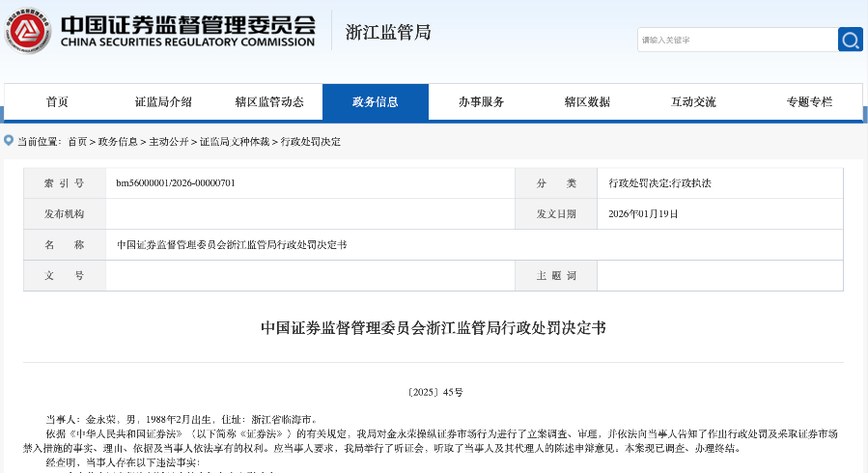Select the 政务信息 navigation tab

click(375, 102)
